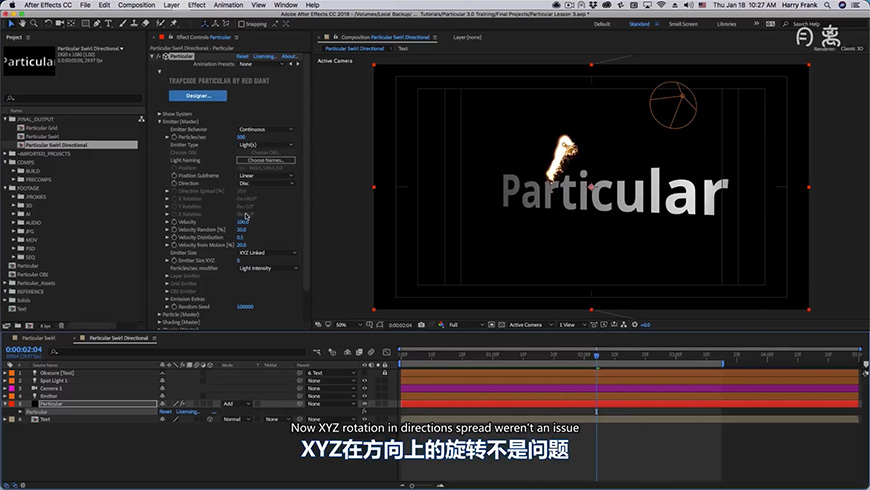Open Emitter Behavior Continuous dropdown
Image resolution: width=870 pixels, height=490 pixels.
click(266, 129)
